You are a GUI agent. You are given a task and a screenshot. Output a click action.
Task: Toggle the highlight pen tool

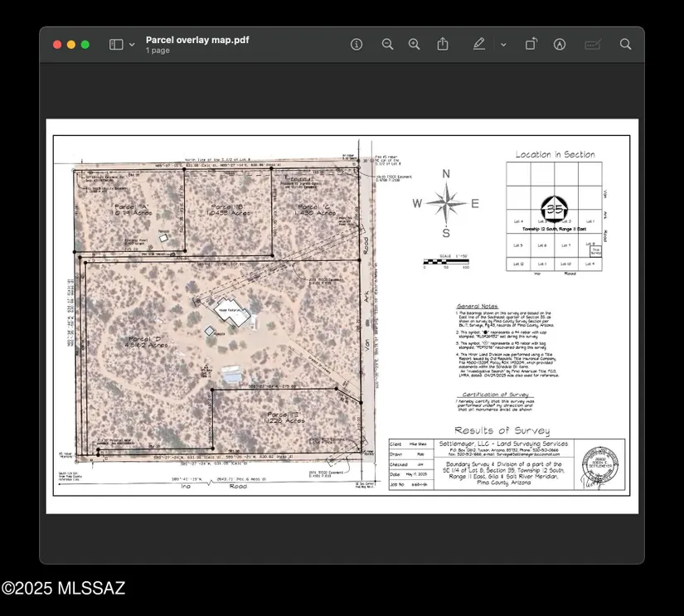479,45
